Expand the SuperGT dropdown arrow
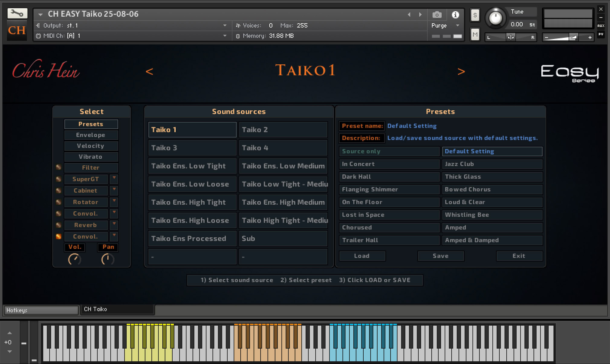 pyautogui.click(x=114, y=178)
